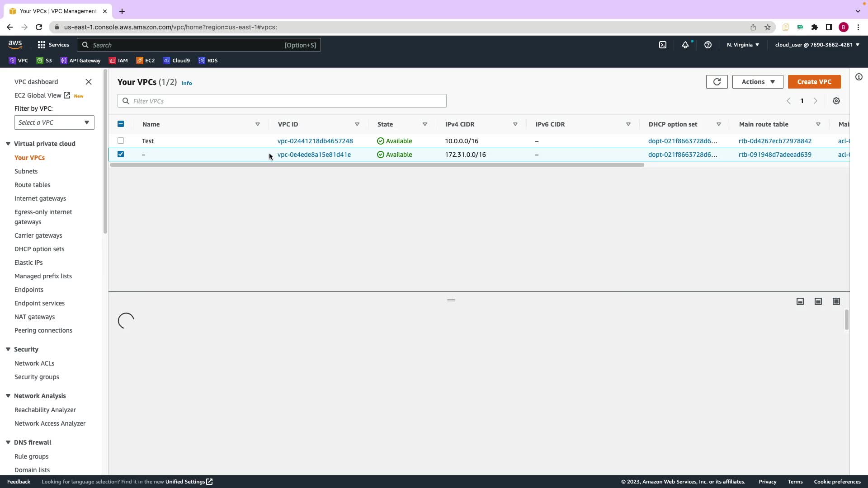Open the Actions dropdown

click(x=758, y=82)
